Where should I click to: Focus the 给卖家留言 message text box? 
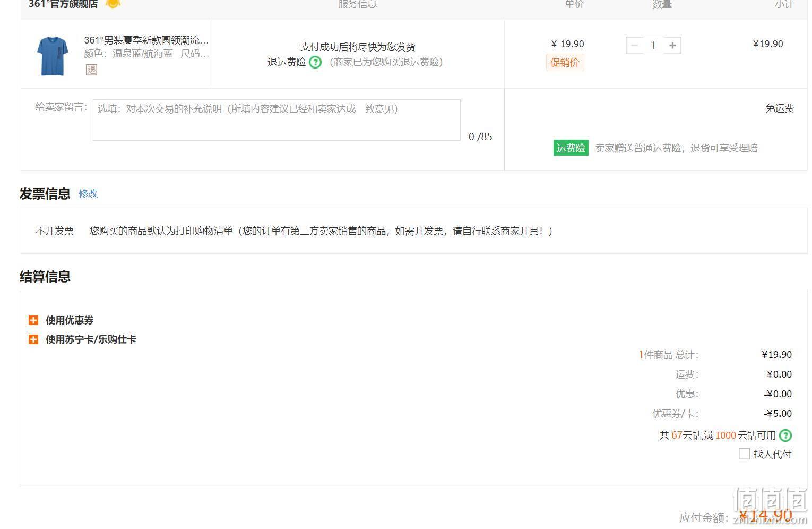click(x=277, y=120)
